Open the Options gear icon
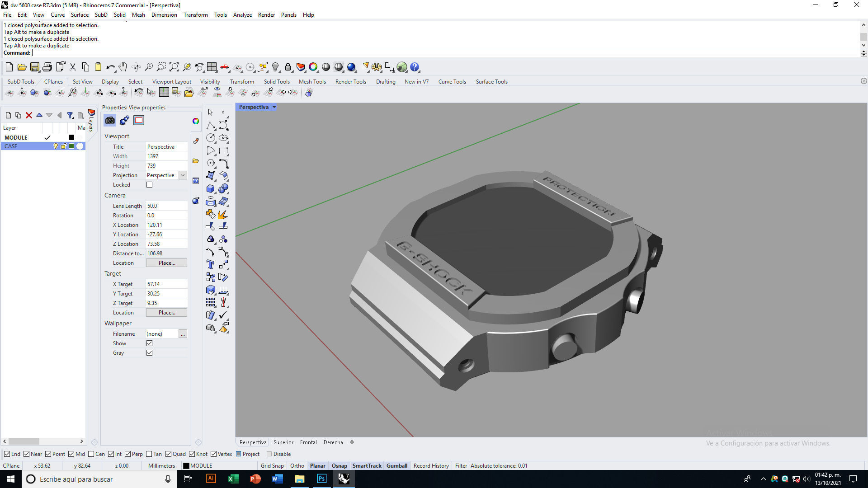Screen dimensions: 868x488 [x=377, y=67]
